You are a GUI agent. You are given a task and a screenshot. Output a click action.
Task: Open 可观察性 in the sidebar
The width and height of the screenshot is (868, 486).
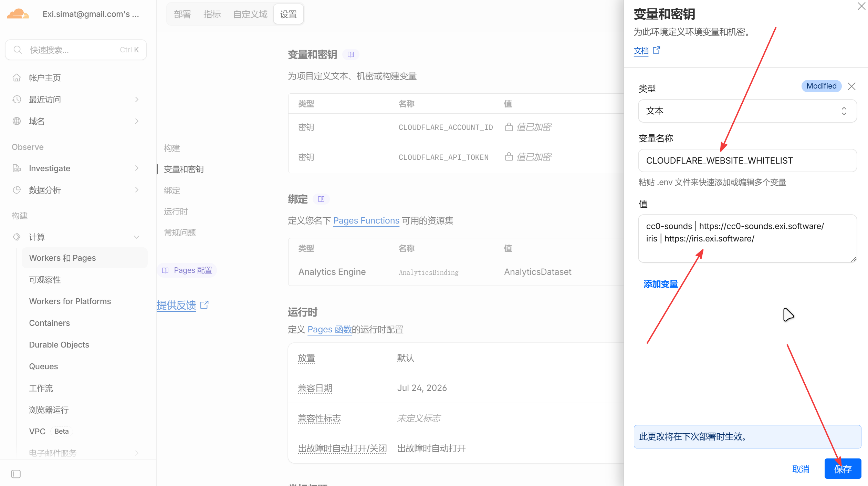pyautogui.click(x=45, y=280)
